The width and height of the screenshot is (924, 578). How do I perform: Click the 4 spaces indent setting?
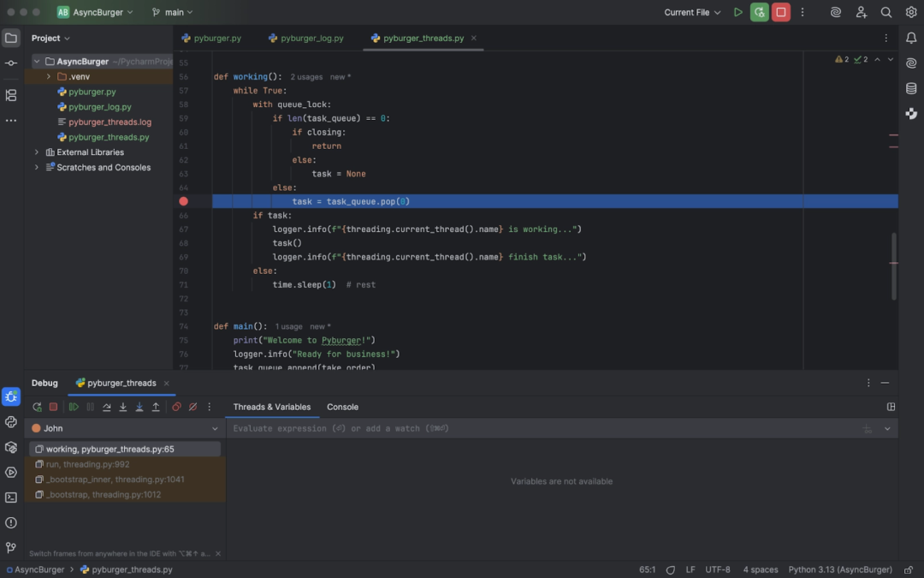tap(761, 569)
